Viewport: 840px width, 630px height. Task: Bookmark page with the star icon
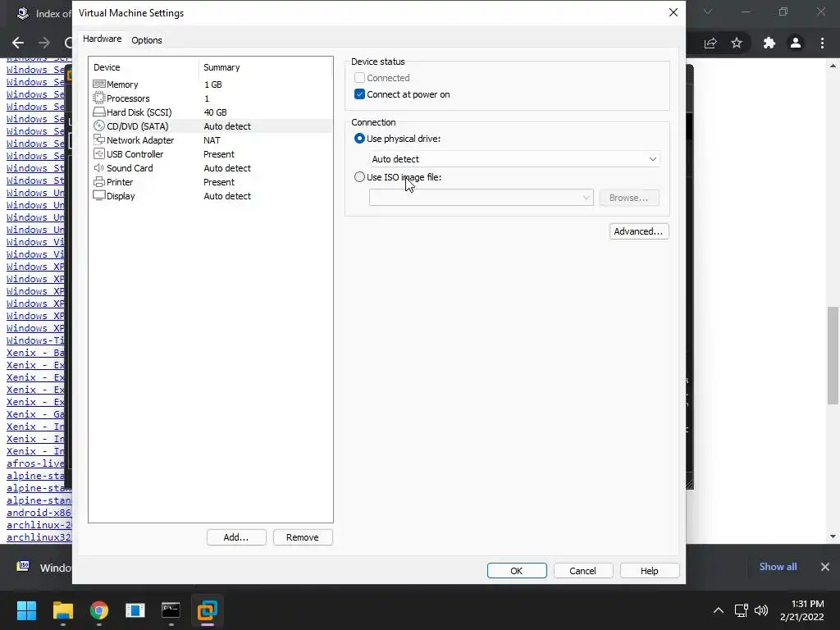(x=737, y=43)
